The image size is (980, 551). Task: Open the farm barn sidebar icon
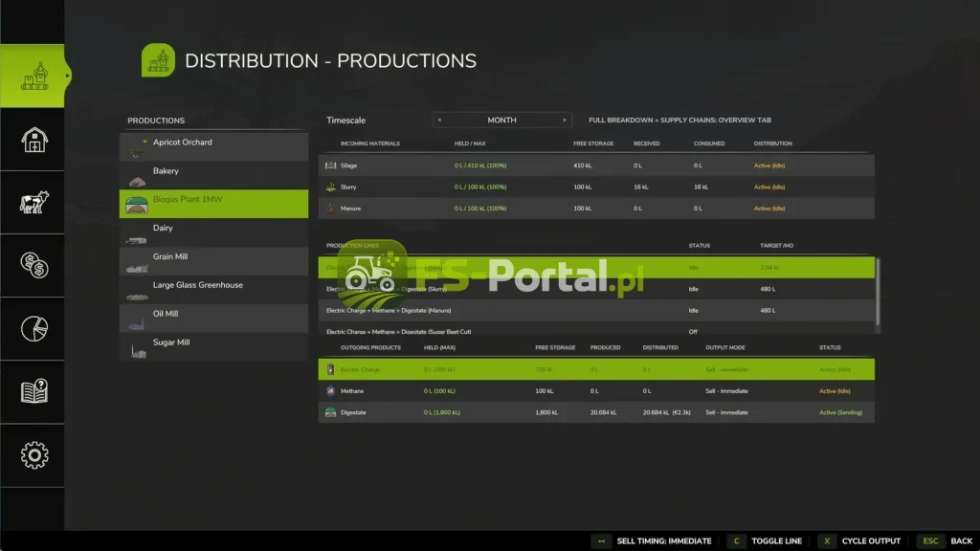(33, 140)
